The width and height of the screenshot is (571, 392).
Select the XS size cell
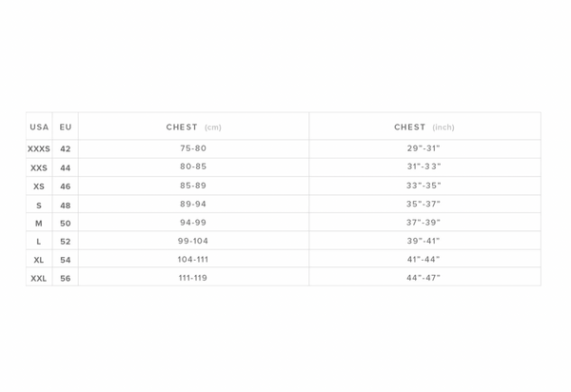tap(39, 186)
